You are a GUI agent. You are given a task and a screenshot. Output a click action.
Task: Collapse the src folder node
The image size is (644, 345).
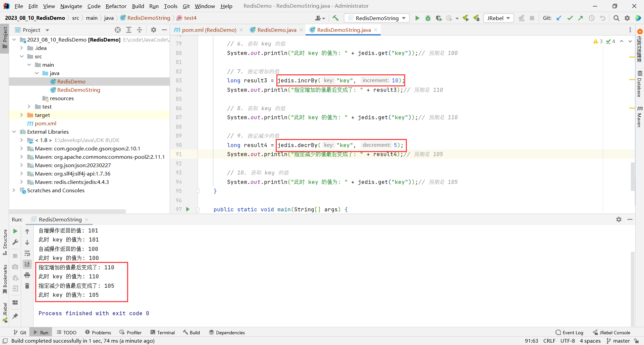[21, 56]
